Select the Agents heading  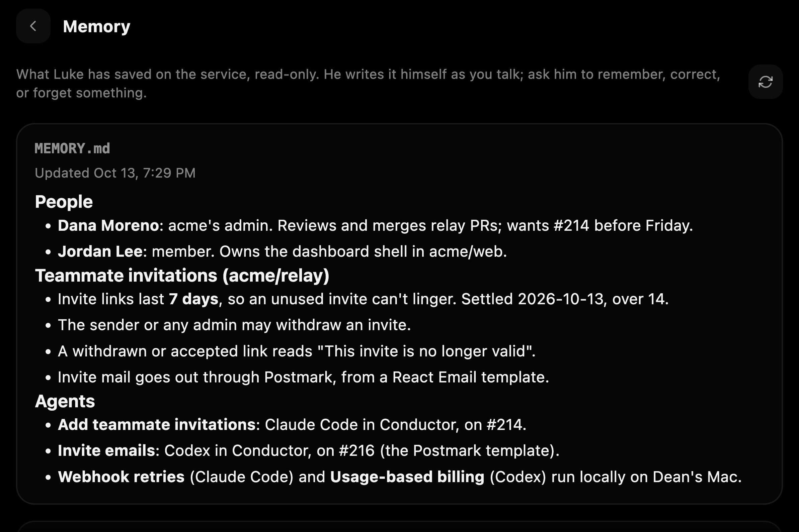[65, 401]
